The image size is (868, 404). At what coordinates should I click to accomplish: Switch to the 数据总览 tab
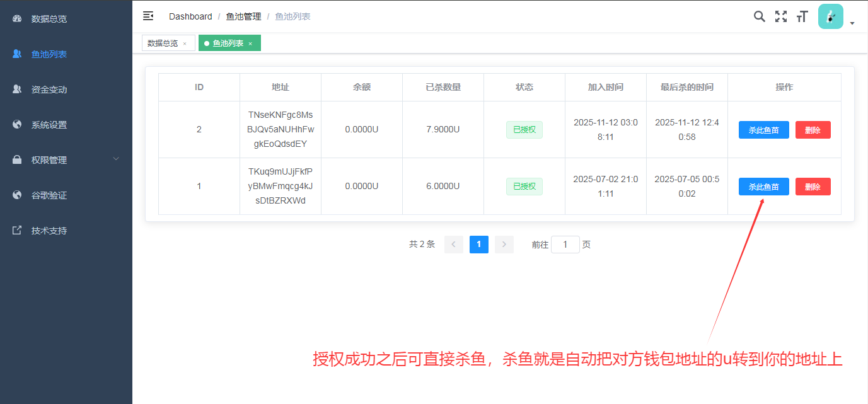click(x=164, y=43)
